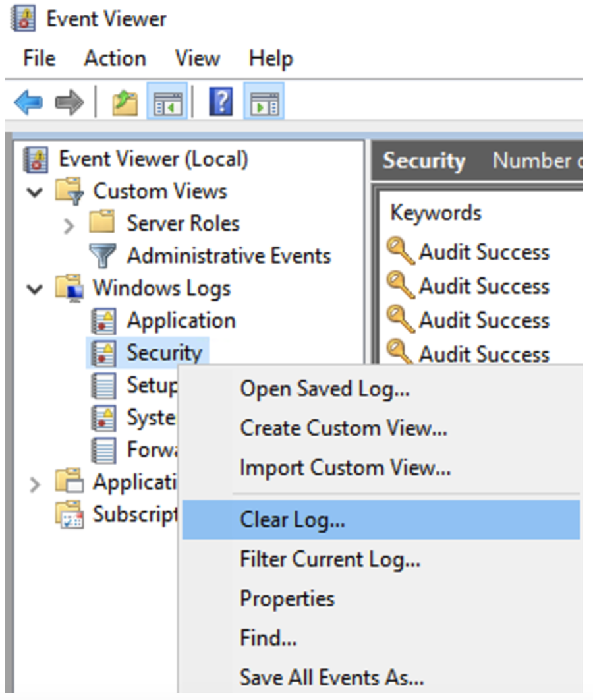Select Custom Views tree label

tap(160, 192)
